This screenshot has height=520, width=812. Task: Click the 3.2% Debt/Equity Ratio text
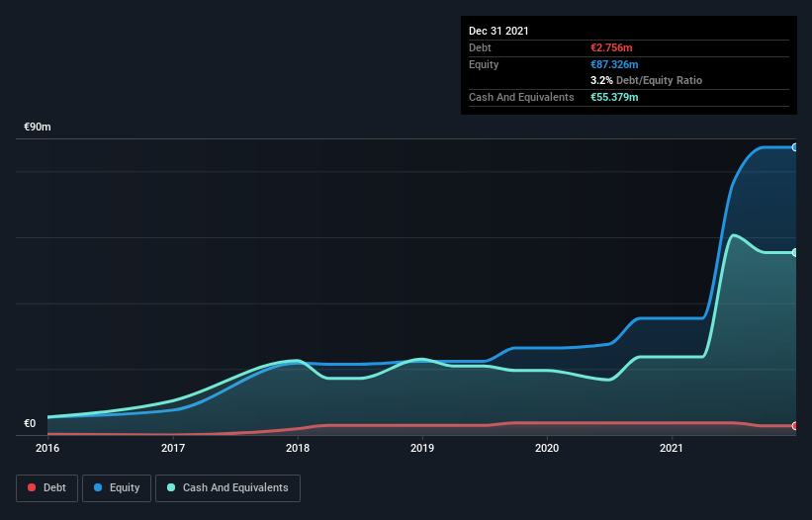coord(646,81)
